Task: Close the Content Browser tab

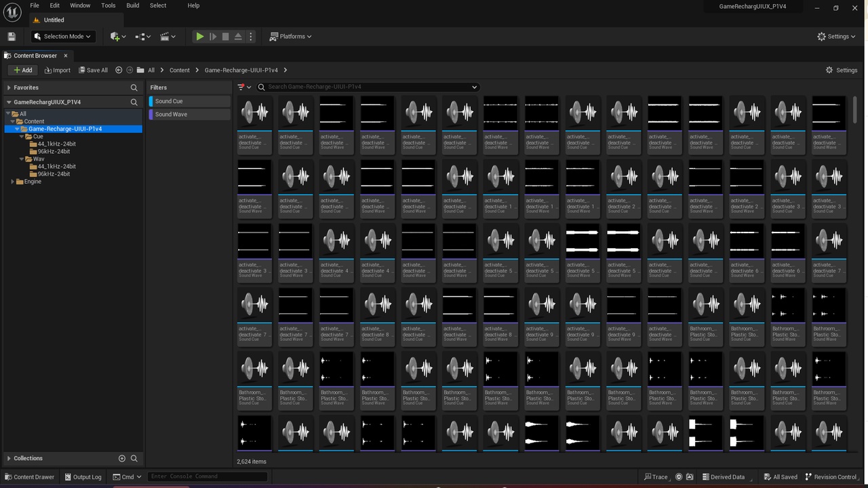Action: point(66,56)
